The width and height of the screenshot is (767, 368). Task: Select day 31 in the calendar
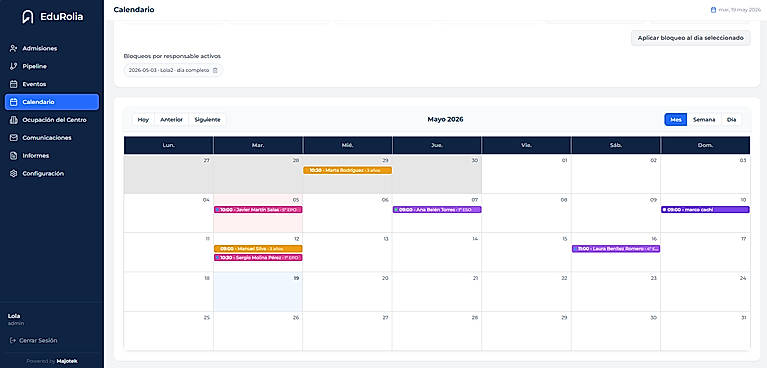705,331
